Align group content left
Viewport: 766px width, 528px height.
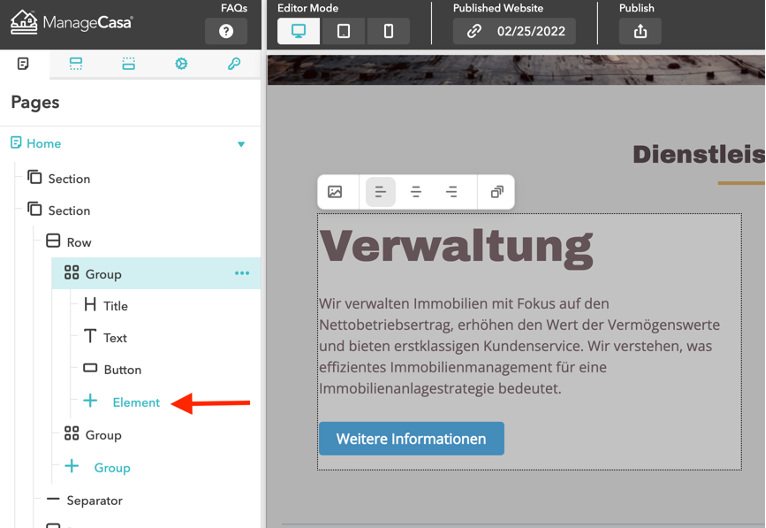(381, 192)
